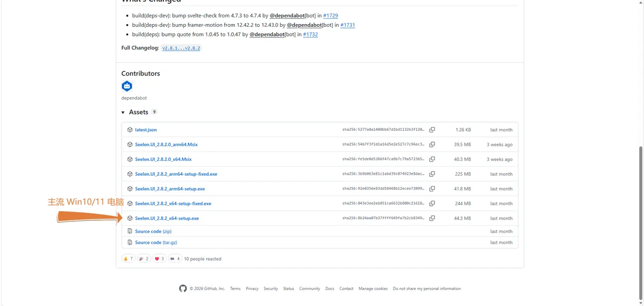
Task: Click package icon beside x64-setup-fixed.exe
Action: (130, 204)
